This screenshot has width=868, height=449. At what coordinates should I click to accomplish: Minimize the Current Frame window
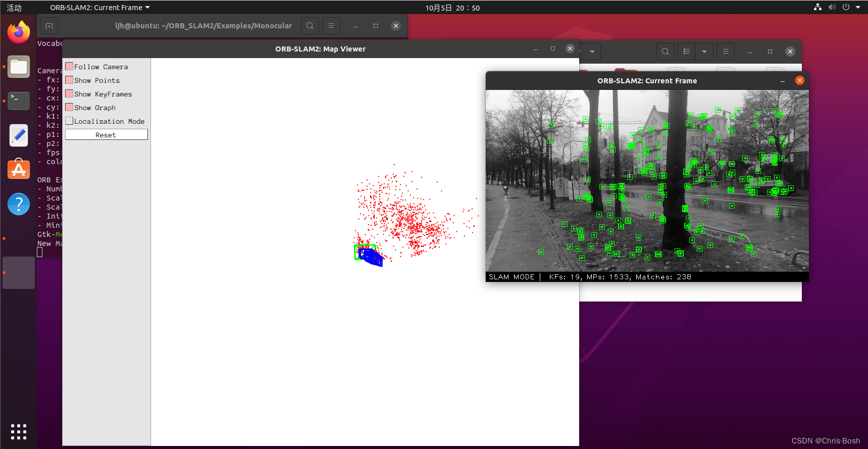(783, 81)
